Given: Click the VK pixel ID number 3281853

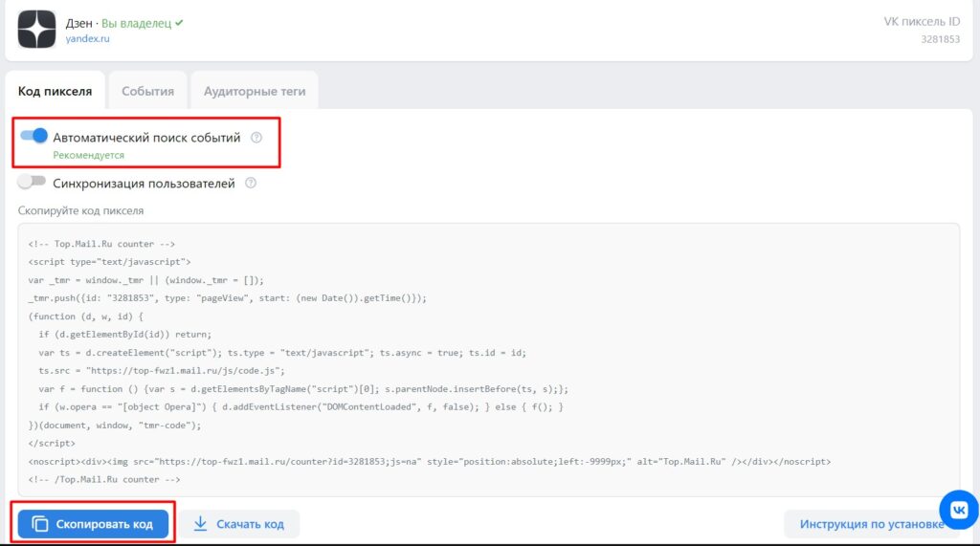Looking at the screenshot, I should pos(940,39).
